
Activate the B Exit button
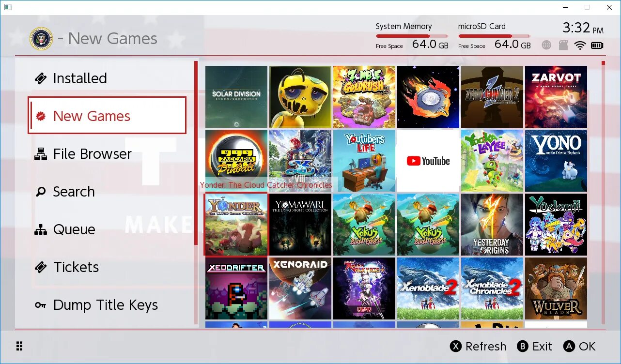[x=535, y=347]
